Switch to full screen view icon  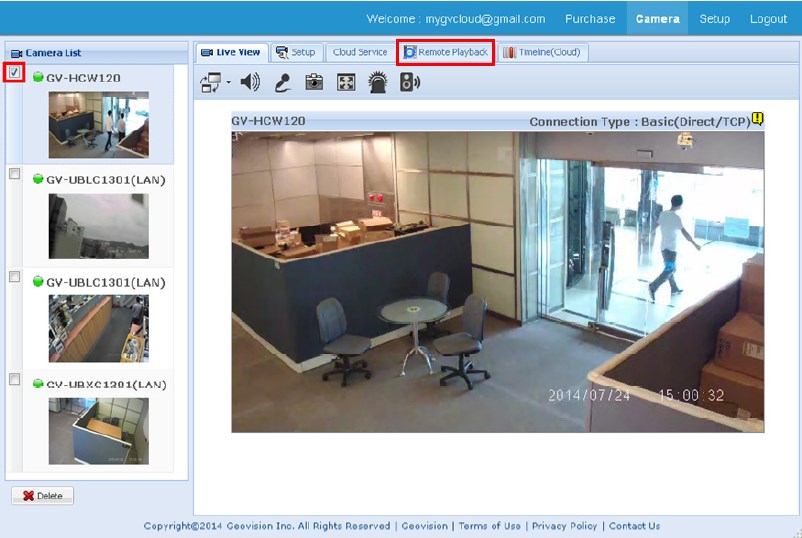346,82
